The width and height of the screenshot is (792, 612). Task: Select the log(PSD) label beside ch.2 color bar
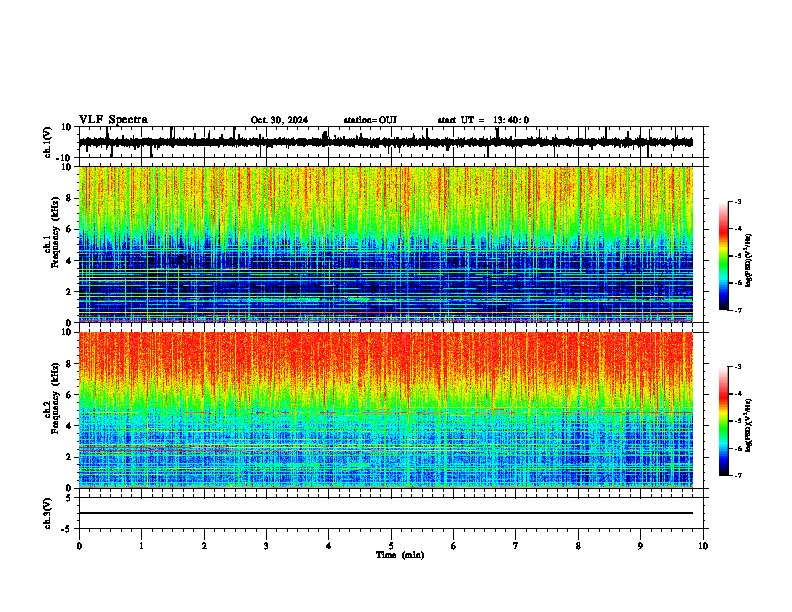[748, 426]
